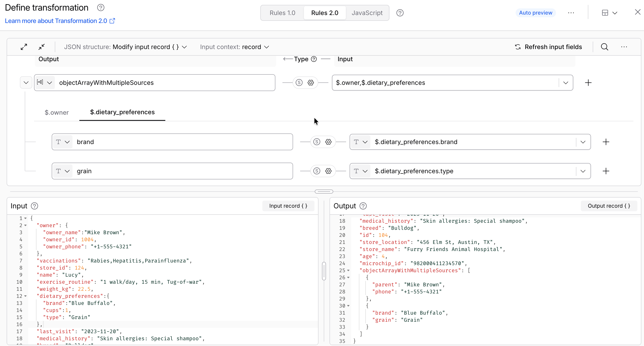Open Input context record dropdown
The height and width of the screenshot is (346, 644).
coord(234,47)
